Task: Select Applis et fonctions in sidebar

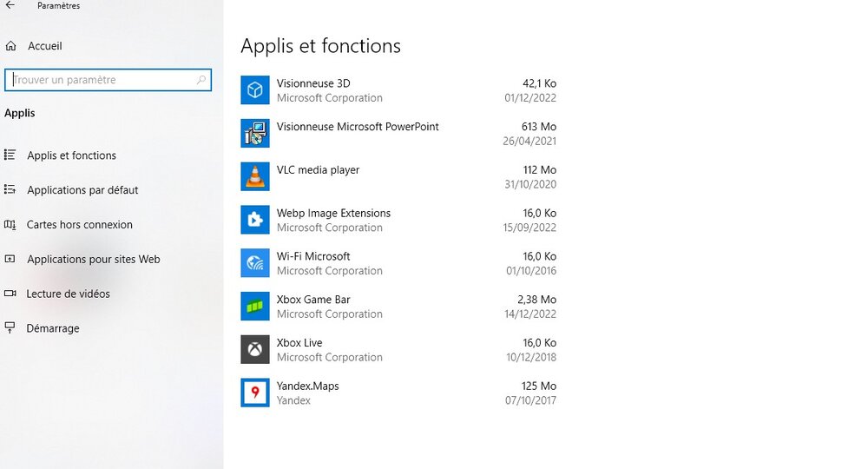Action: (x=71, y=155)
